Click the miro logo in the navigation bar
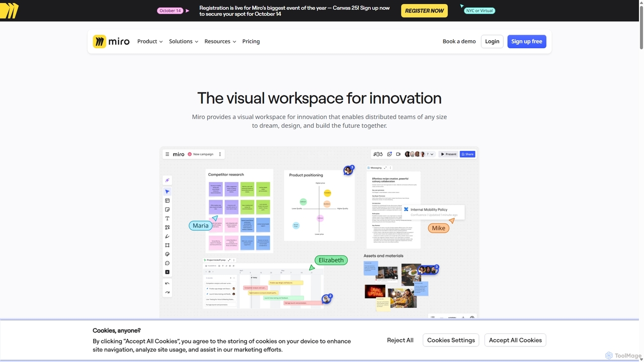Screen dimensions: 644x362 (111, 41)
